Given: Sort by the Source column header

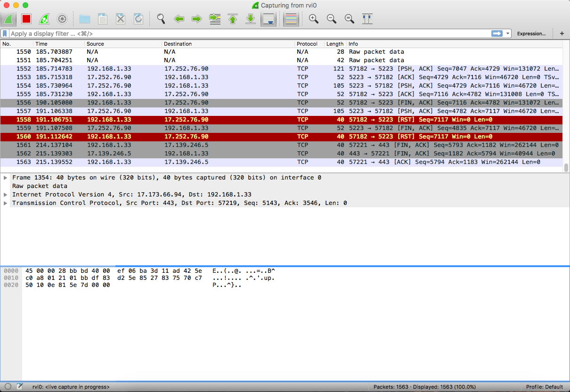Looking at the screenshot, I should [123, 44].
